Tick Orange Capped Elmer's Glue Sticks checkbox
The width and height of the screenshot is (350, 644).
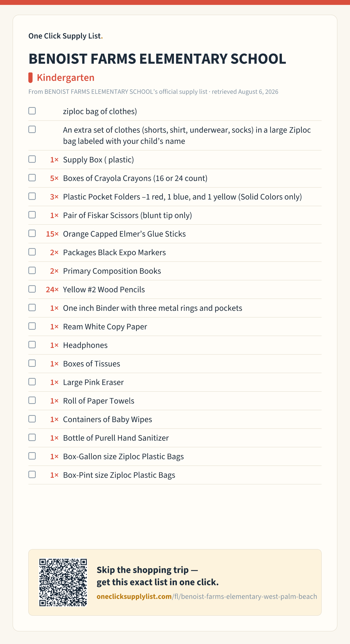click(32, 233)
